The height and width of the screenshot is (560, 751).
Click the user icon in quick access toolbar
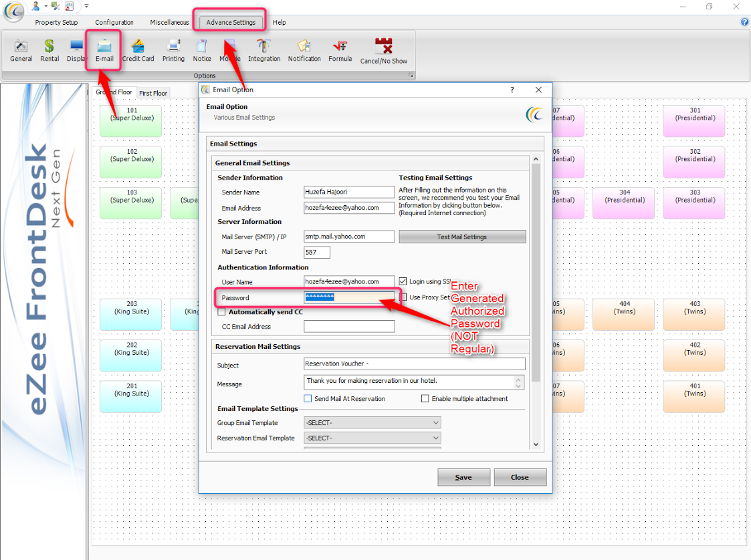pyautogui.click(x=36, y=6)
